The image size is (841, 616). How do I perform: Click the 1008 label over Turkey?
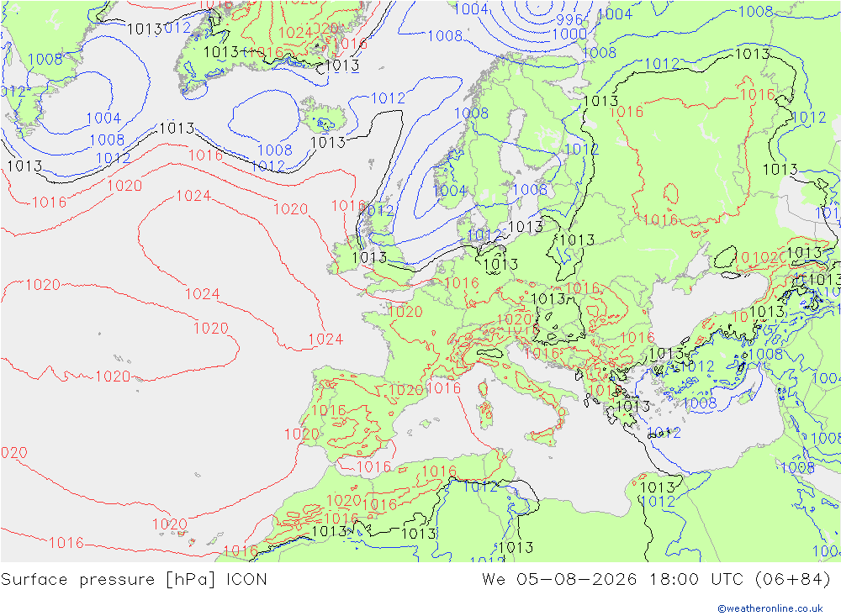[765, 354]
